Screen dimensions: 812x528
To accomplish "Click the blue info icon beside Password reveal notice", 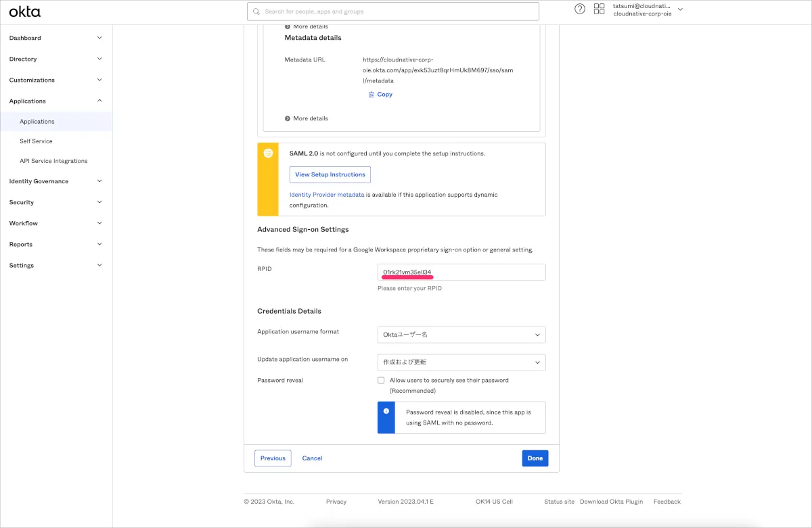I will 386,411.
